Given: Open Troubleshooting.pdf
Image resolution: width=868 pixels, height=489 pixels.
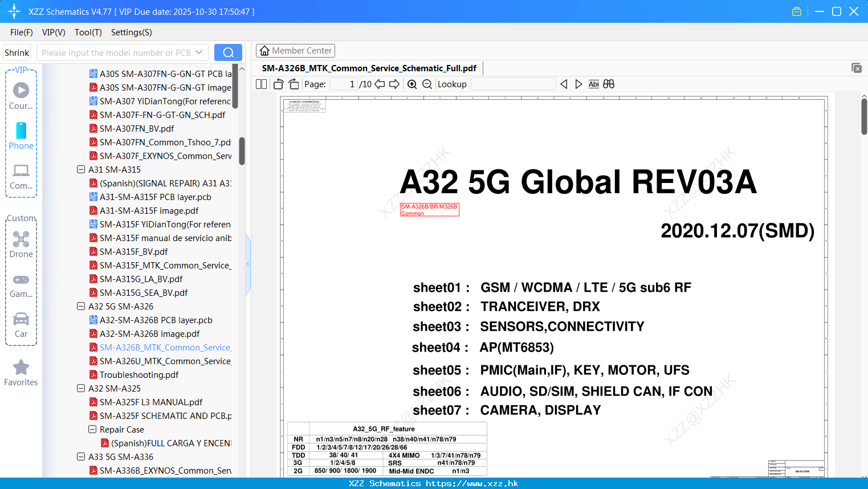Looking at the screenshot, I should pos(134,374).
